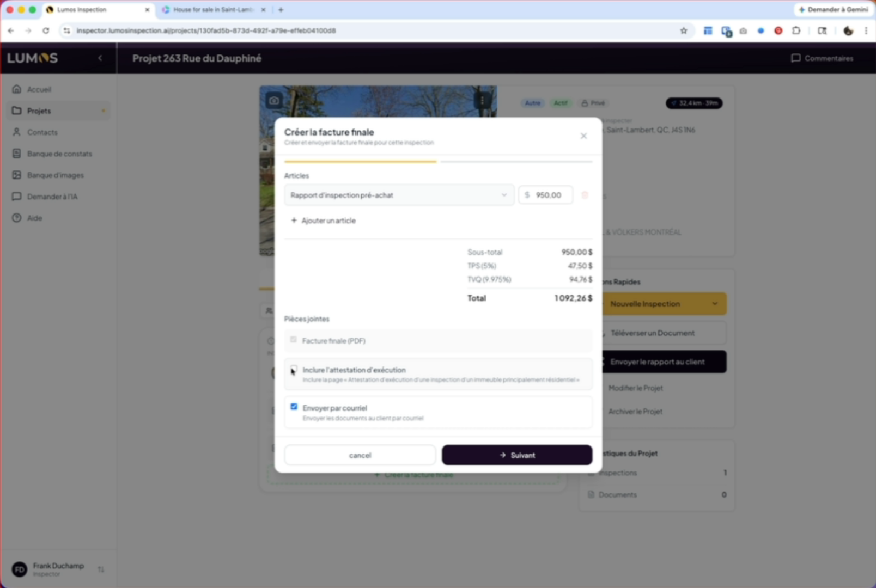Screen dimensions: 876x588
Task: Uncheck Envoyer par courriel option
Action: coord(294,407)
